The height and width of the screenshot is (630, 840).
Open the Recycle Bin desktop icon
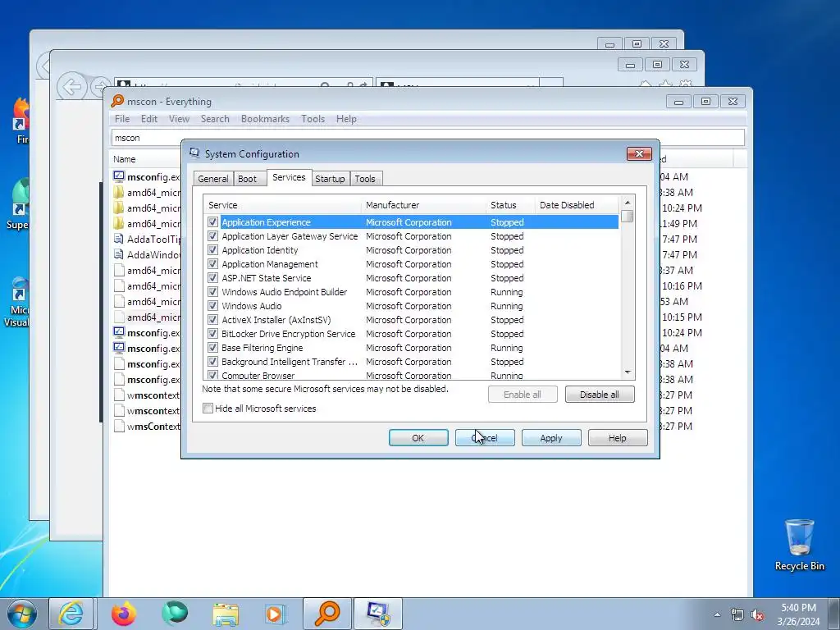pyautogui.click(x=799, y=545)
